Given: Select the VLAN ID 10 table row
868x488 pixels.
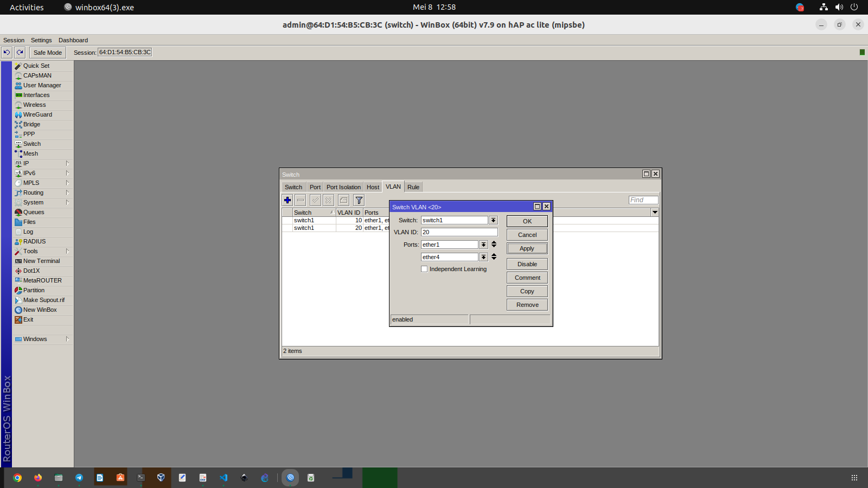Looking at the screenshot, I should pyautogui.click(x=470, y=220).
